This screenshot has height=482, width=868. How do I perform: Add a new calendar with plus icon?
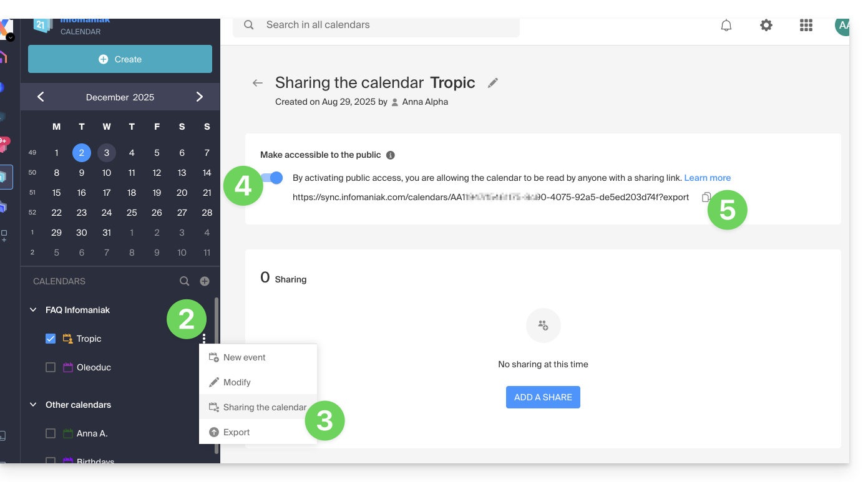click(205, 281)
